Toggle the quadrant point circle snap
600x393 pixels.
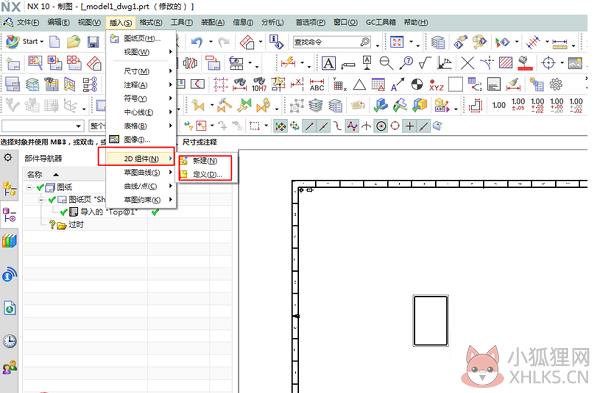[x=395, y=126]
